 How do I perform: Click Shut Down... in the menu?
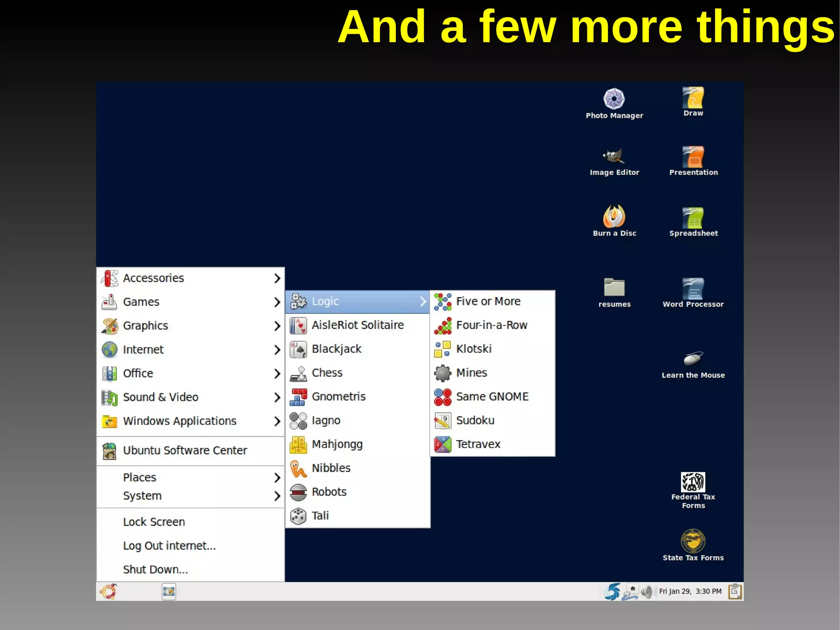point(155,569)
